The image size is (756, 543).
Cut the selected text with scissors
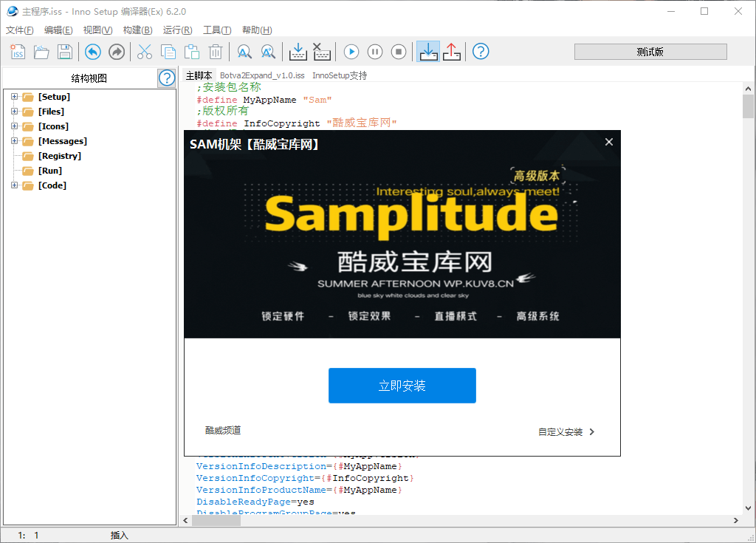coord(145,52)
